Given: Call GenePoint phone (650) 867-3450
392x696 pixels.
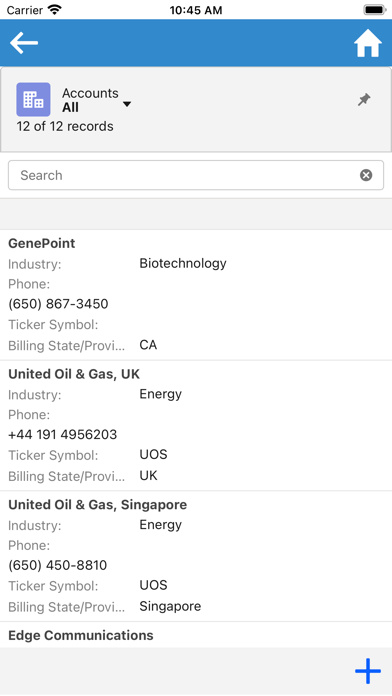Looking at the screenshot, I should point(58,304).
